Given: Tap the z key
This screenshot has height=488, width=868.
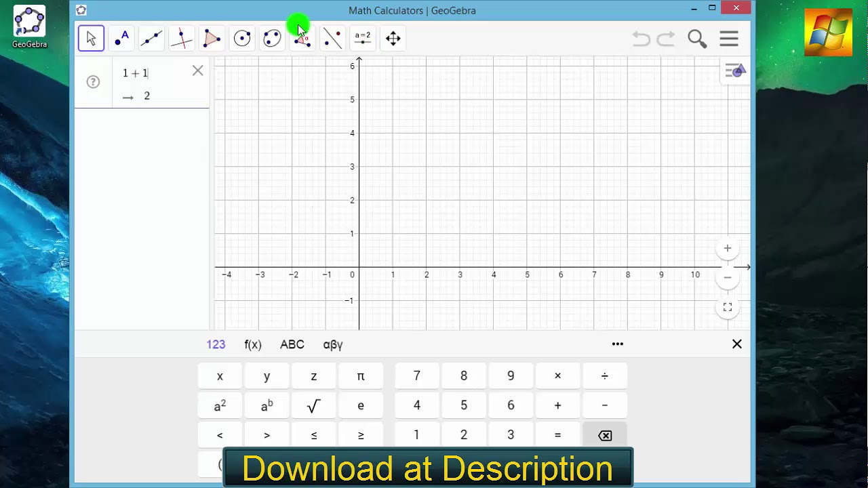Looking at the screenshot, I should point(314,376).
